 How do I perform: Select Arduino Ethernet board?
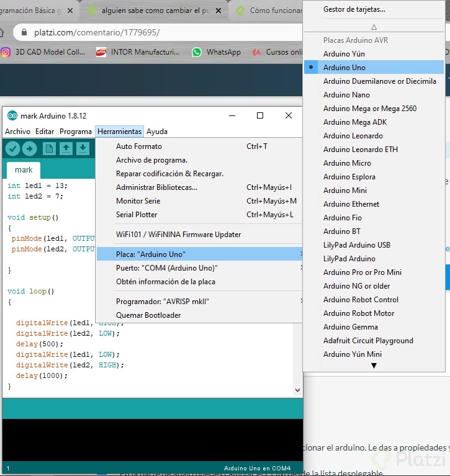click(374, 204)
